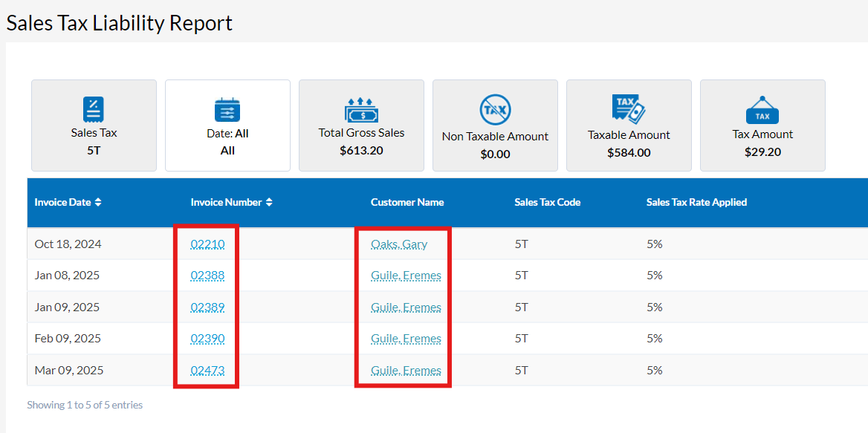Click the Sales Tax receipt icon
Viewport: 868px width, 433px height.
(94, 109)
